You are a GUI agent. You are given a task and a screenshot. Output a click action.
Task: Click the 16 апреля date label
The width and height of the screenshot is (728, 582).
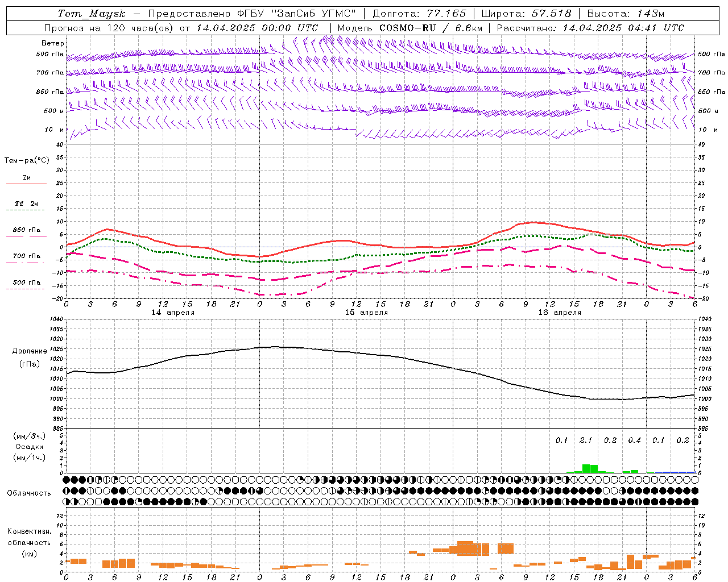tap(560, 313)
